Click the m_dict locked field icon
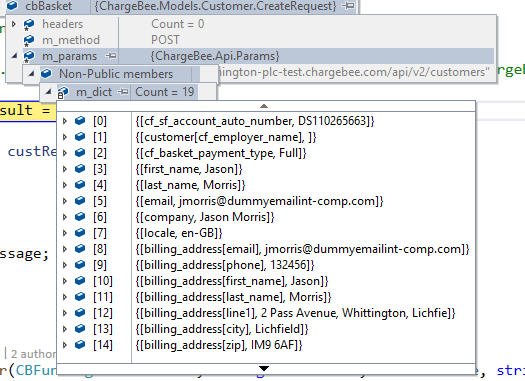This screenshot has height=381, width=525. click(x=63, y=92)
